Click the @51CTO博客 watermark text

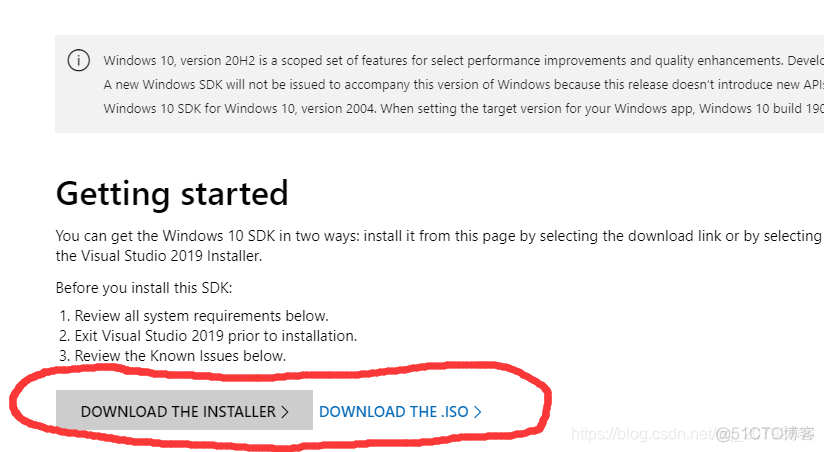click(765, 434)
